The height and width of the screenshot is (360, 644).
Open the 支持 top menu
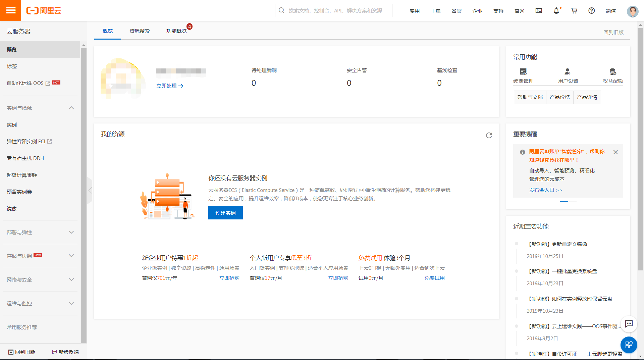click(498, 11)
